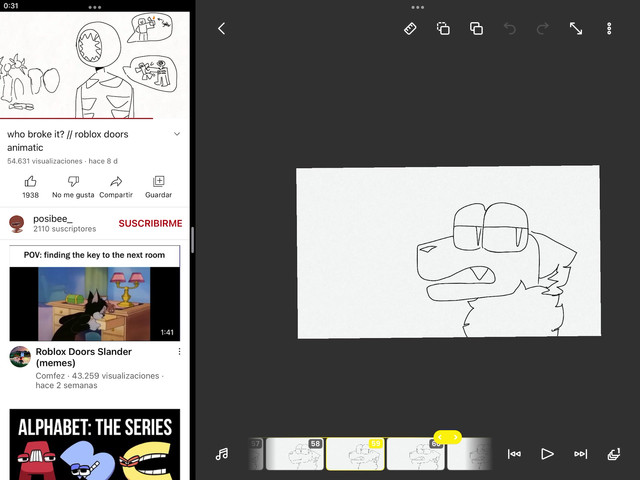Viewport: 640px width, 480px height.
Task: Play the animation
Action: [x=547, y=454]
